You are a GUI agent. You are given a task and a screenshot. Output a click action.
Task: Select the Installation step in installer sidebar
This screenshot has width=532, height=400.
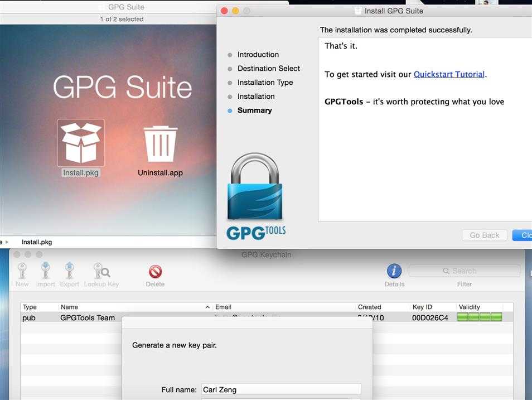pos(256,97)
